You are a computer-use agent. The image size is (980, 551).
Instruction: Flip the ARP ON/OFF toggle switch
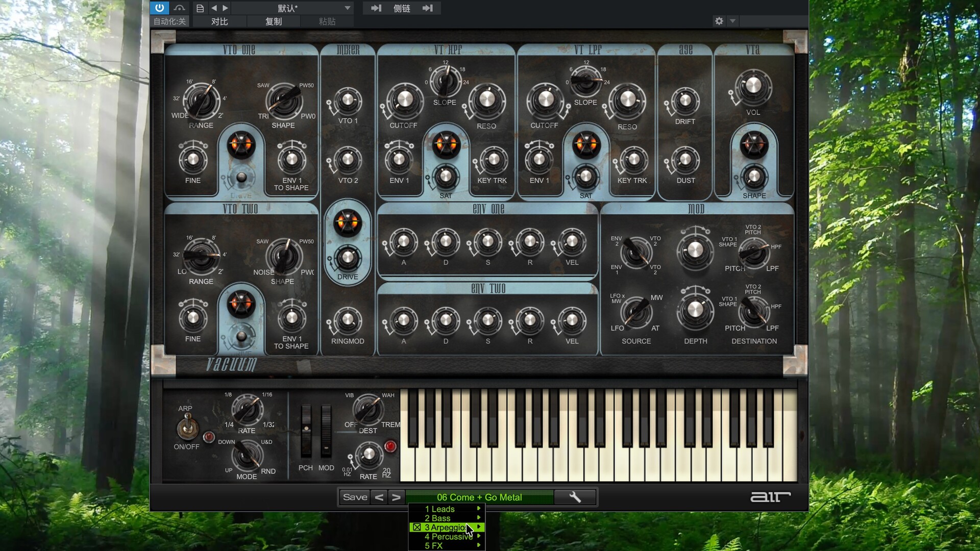[x=187, y=427]
